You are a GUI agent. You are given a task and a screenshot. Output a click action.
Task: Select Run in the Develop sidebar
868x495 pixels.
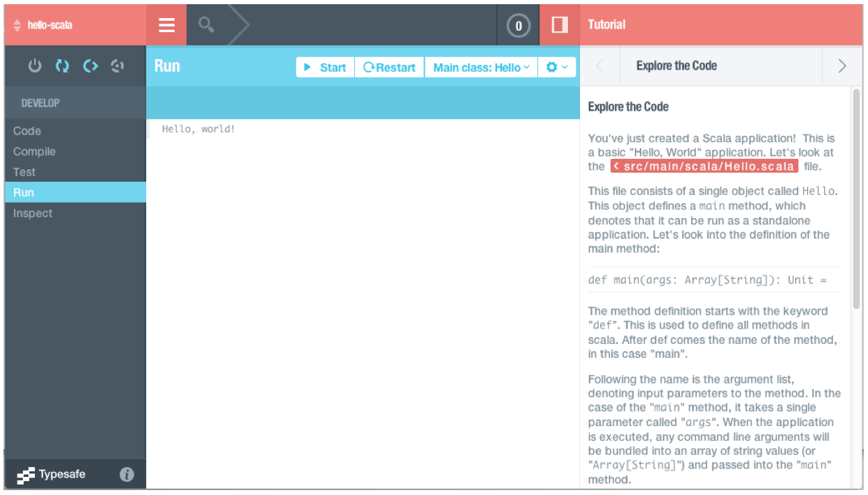click(x=75, y=192)
